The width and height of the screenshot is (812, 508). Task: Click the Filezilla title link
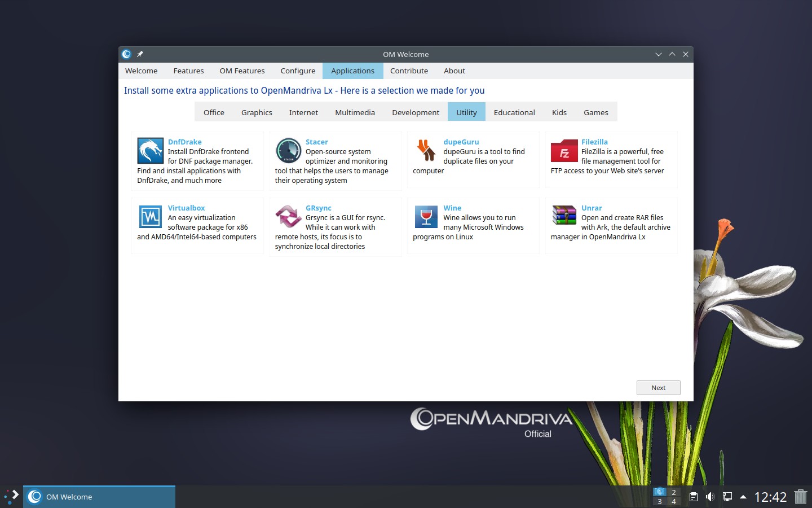coord(594,142)
